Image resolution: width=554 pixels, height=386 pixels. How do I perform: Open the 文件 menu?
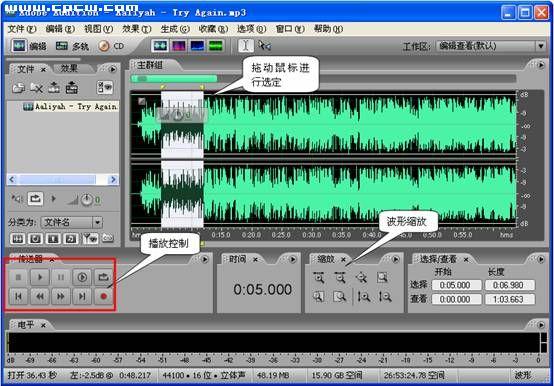click(x=22, y=29)
